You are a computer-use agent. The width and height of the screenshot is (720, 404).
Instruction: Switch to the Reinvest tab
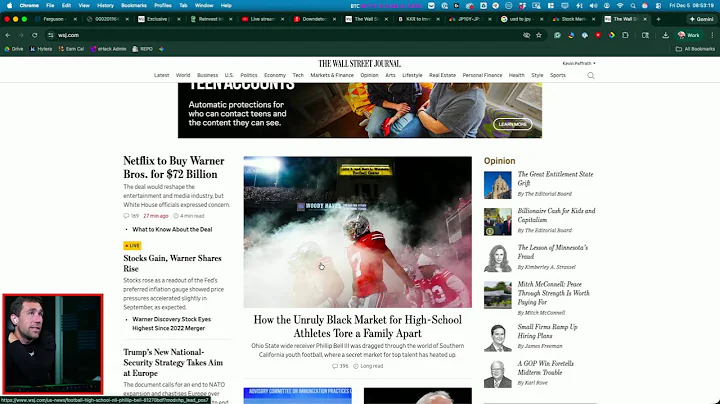pos(208,19)
